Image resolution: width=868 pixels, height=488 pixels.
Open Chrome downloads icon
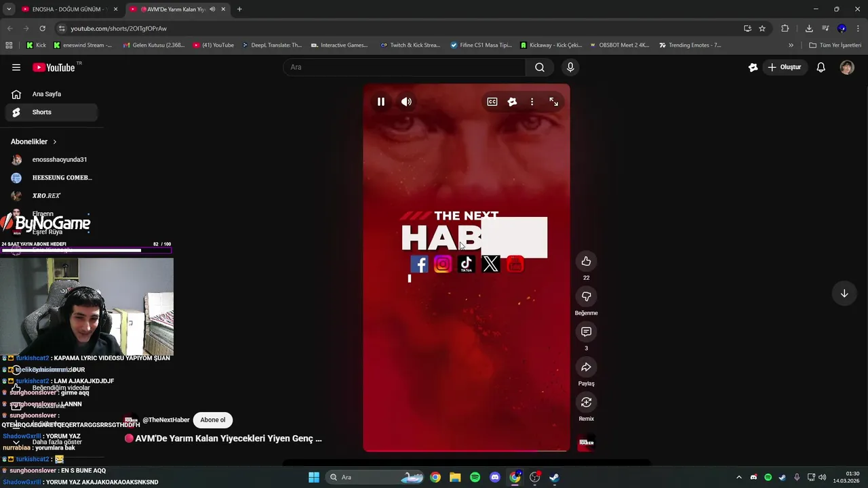pyautogui.click(x=809, y=28)
